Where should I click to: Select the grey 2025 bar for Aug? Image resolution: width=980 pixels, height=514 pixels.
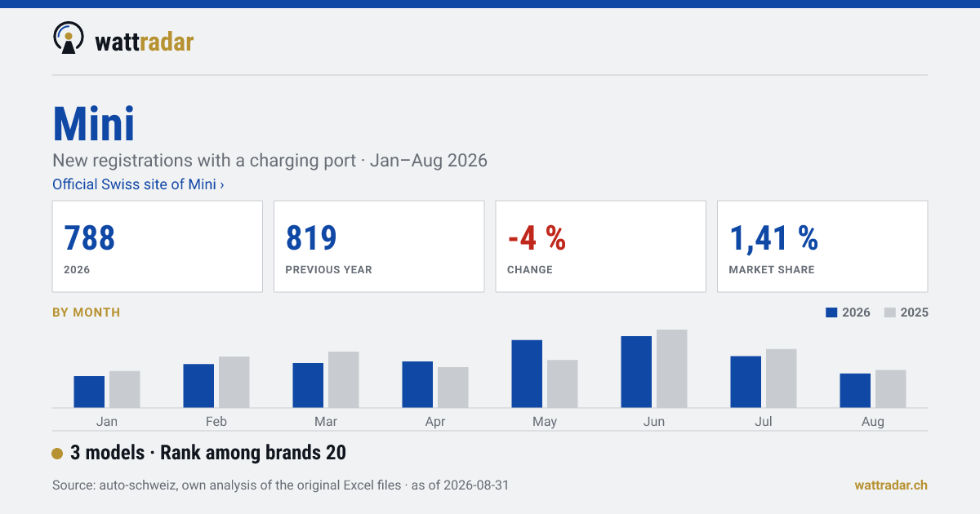891,389
